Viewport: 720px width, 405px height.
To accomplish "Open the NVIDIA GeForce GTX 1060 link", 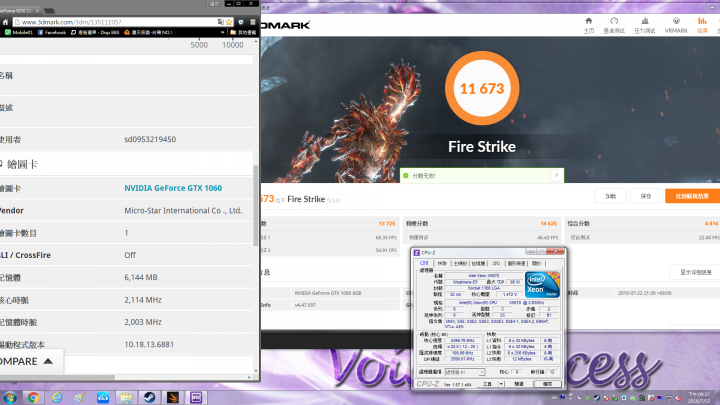I will click(173, 188).
